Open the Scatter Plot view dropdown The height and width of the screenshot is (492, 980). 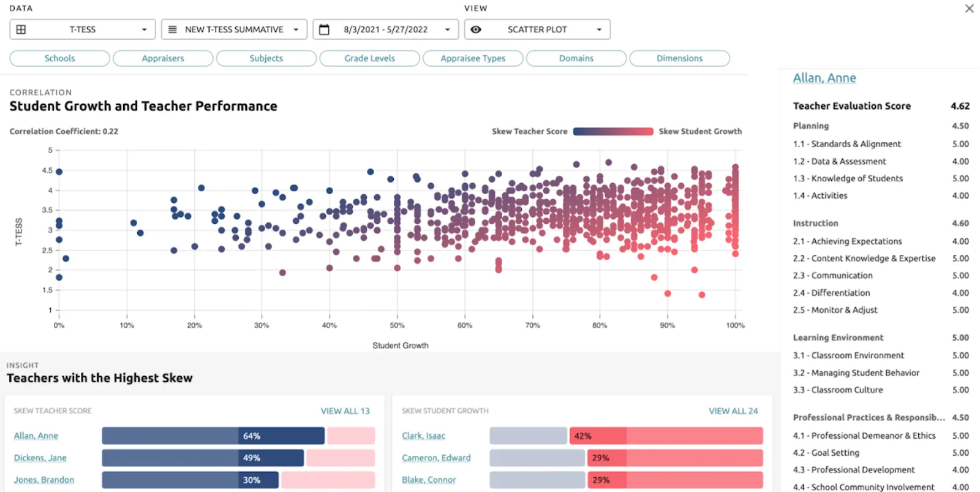tap(598, 29)
